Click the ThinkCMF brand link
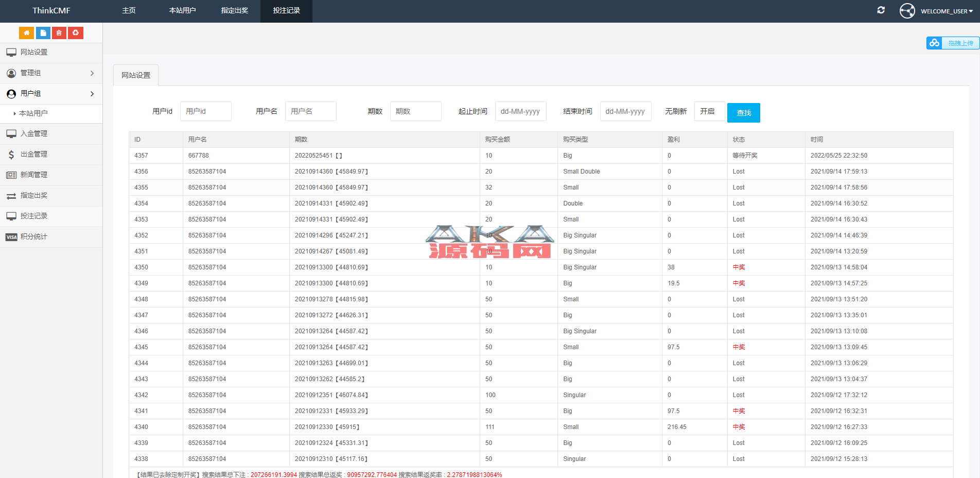This screenshot has height=478, width=980. point(51,11)
